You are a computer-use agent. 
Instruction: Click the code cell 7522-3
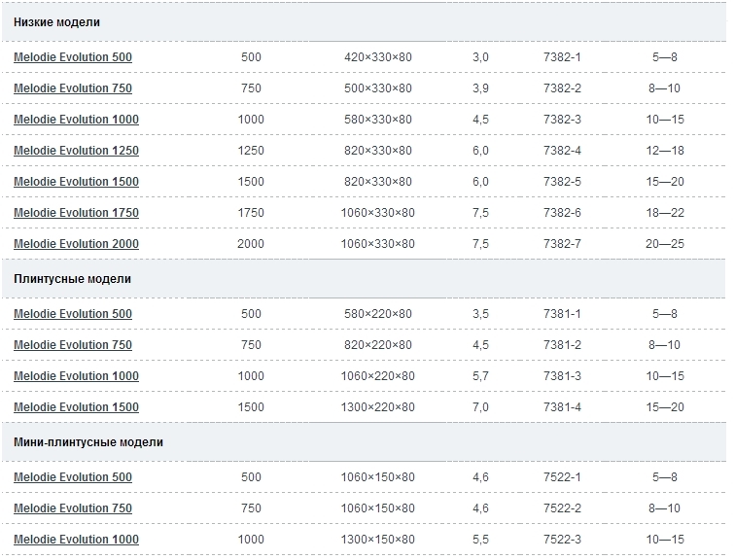562,540
